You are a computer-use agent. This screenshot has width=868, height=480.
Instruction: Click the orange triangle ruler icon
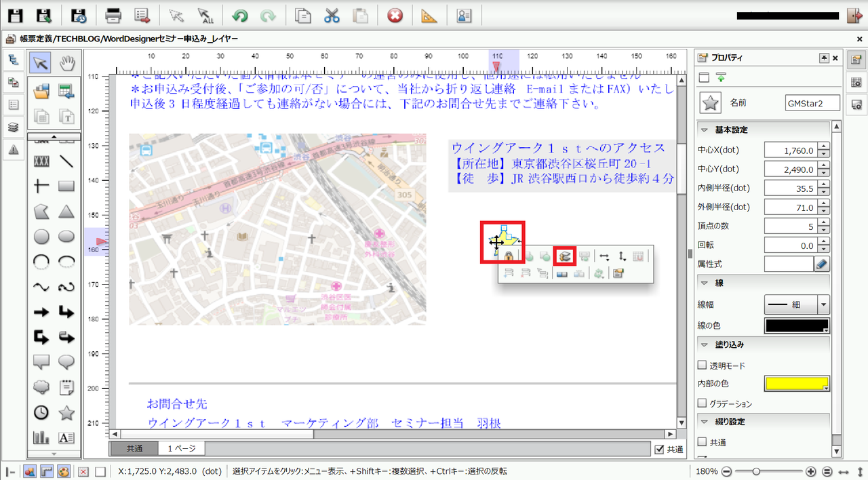(x=430, y=15)
